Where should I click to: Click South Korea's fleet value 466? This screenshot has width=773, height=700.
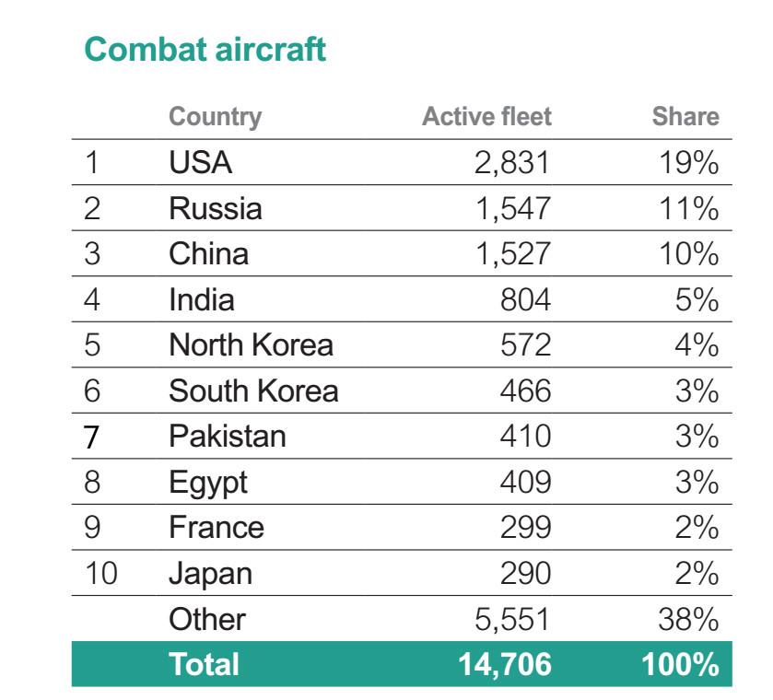pos(525,391)
